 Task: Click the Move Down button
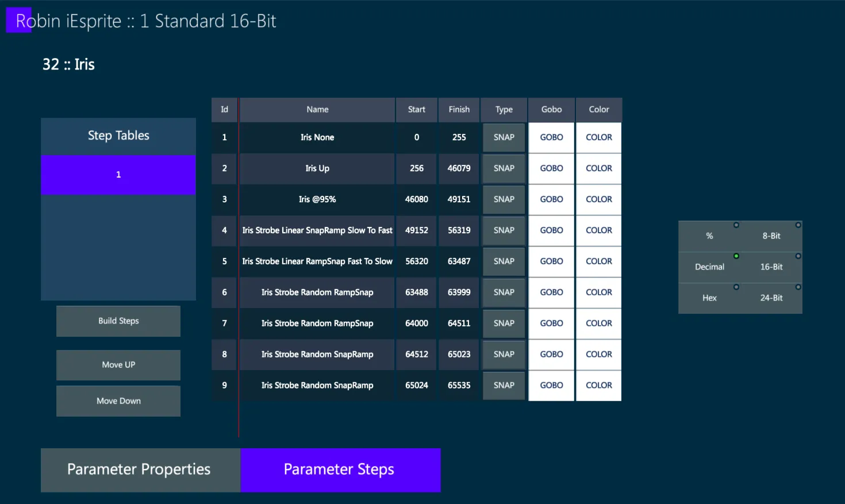point(118,401)
